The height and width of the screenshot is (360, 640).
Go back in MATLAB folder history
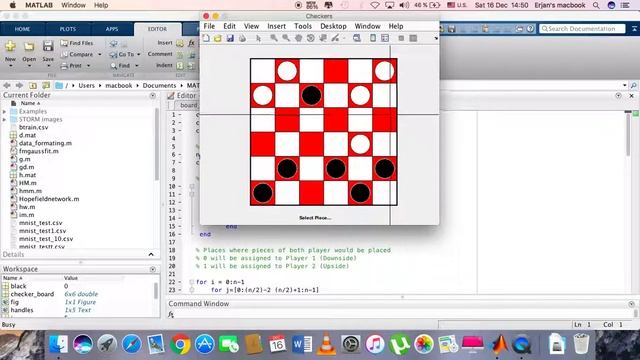click(7, 85)
